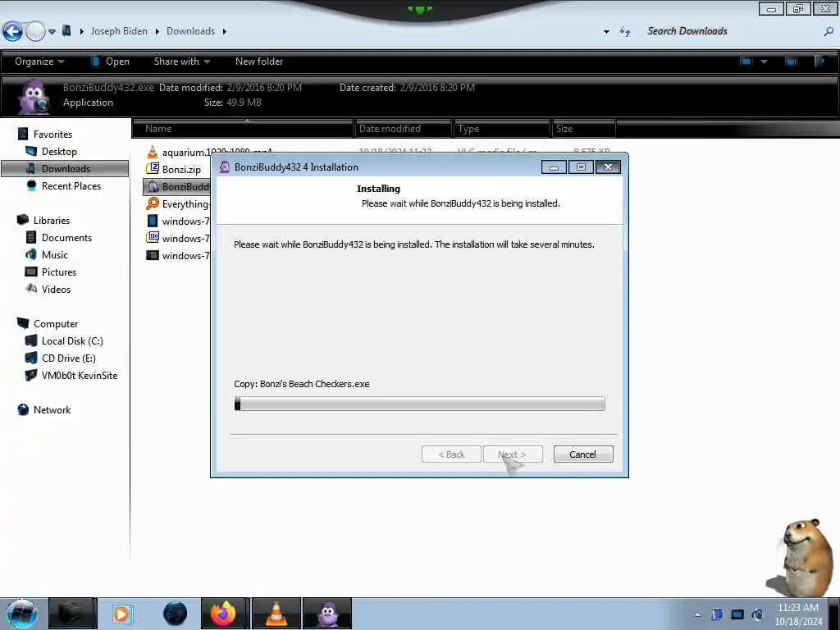Change the view with the view icon
Screen dimensions: 840x630
tap(746, 62)
